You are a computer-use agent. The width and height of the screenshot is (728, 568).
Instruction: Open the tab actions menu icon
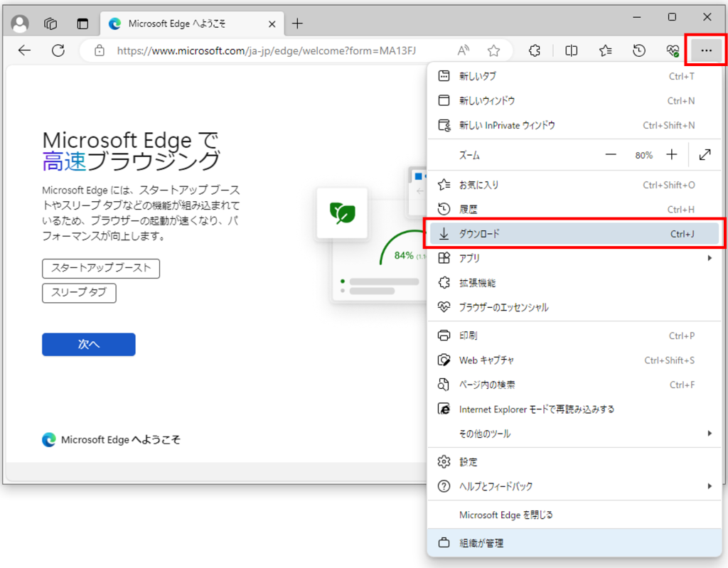(82, 23)
